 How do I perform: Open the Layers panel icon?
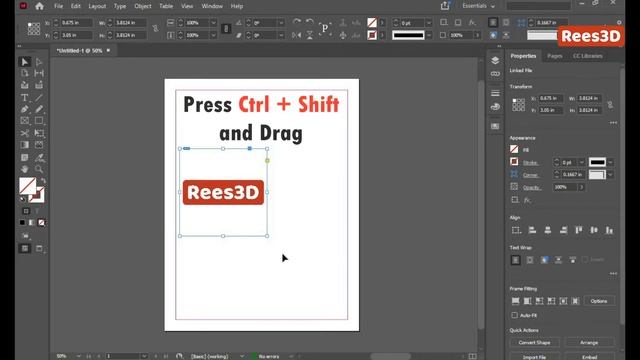click(x=495, y=60)
